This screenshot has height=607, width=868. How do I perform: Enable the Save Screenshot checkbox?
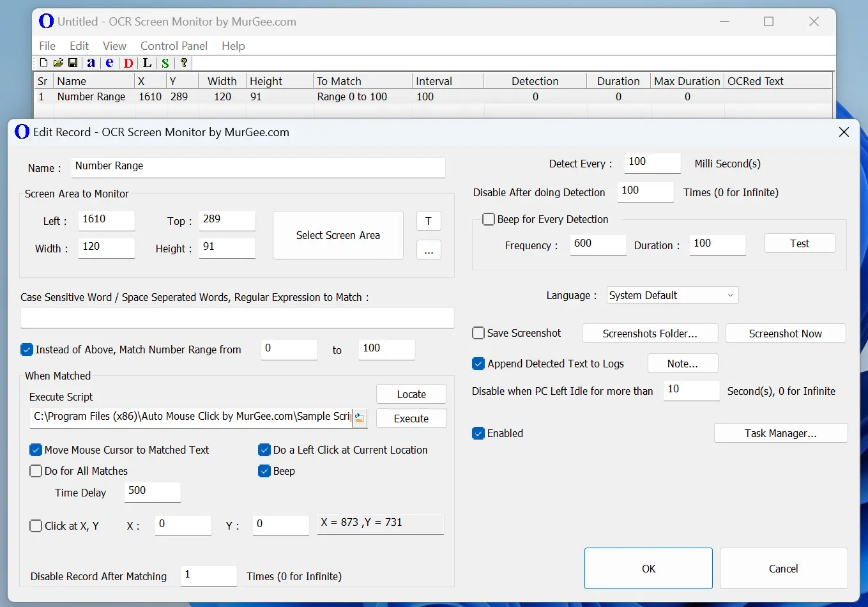[x=478, y=333]
